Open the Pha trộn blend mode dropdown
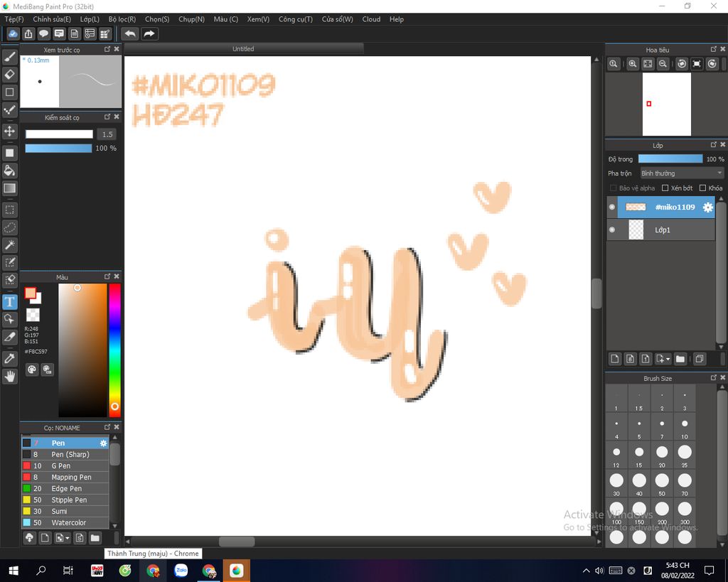Image resolution: width=728 pixels, height=582 pixels. coord(682,173)
